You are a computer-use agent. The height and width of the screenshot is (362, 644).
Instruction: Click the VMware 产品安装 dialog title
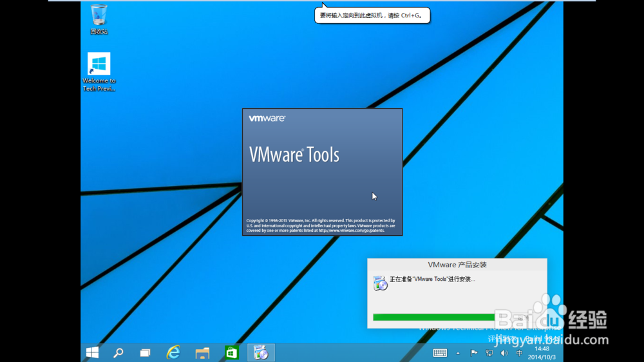coord(457,265)
